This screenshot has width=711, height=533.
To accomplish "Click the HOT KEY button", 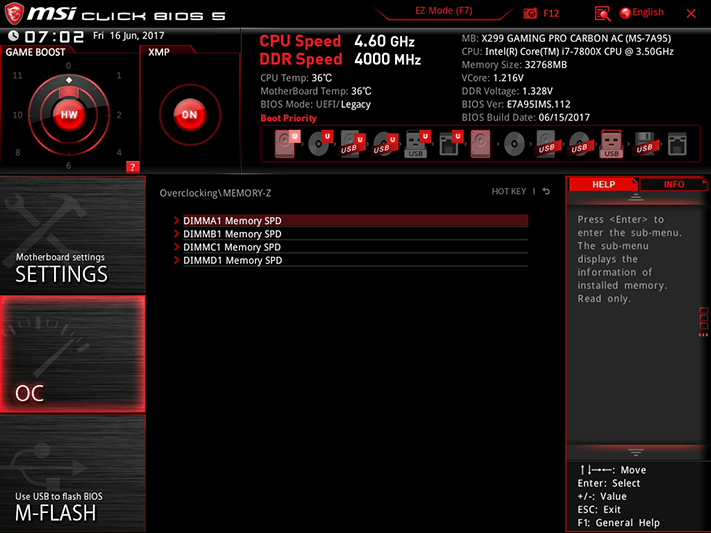I will click(509, 191).
